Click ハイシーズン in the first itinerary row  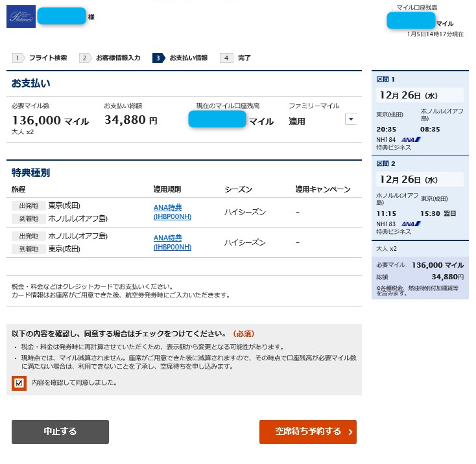pyautogui.click(x=245, y=212)
